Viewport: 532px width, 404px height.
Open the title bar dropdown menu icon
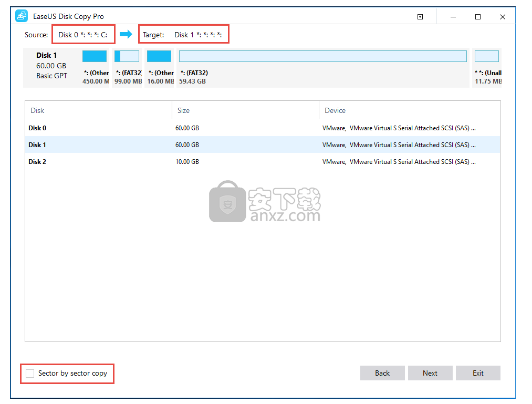[x=420, y=17]
